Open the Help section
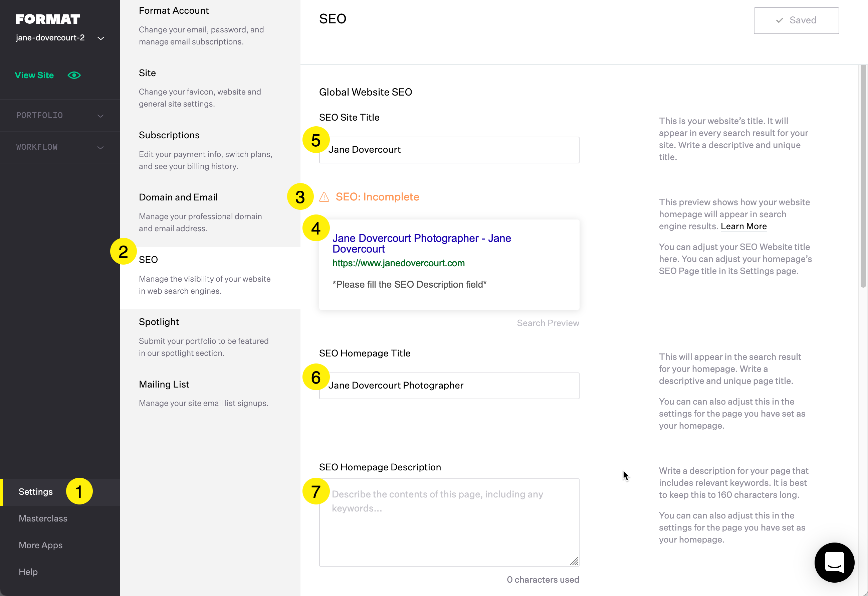This screenshot has height=596, width=868. click(28, 572)
